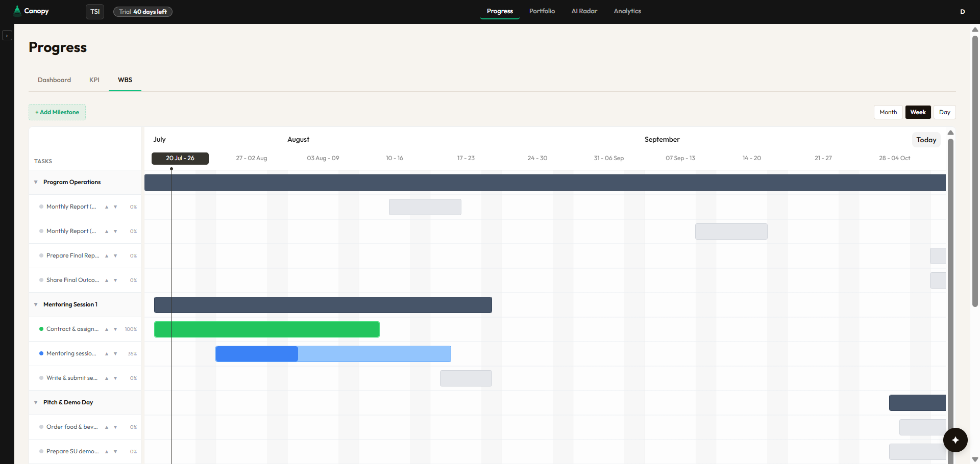
Task: Click the Add Milestone button
Action: [57, 112]
